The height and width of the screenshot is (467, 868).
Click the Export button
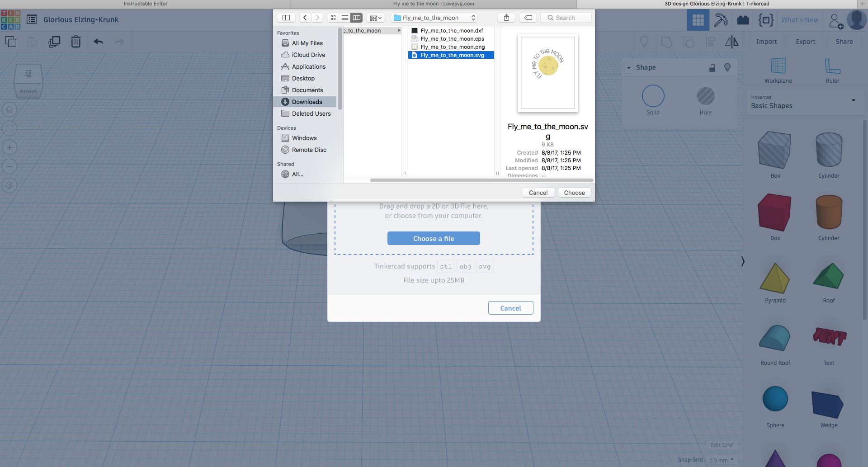806,42
